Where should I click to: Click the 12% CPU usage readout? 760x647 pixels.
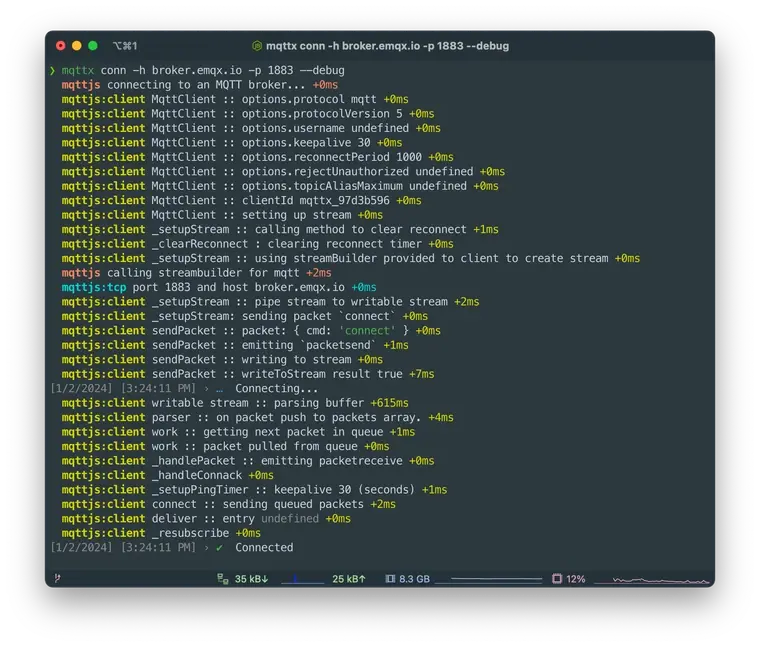click(575, 579)
